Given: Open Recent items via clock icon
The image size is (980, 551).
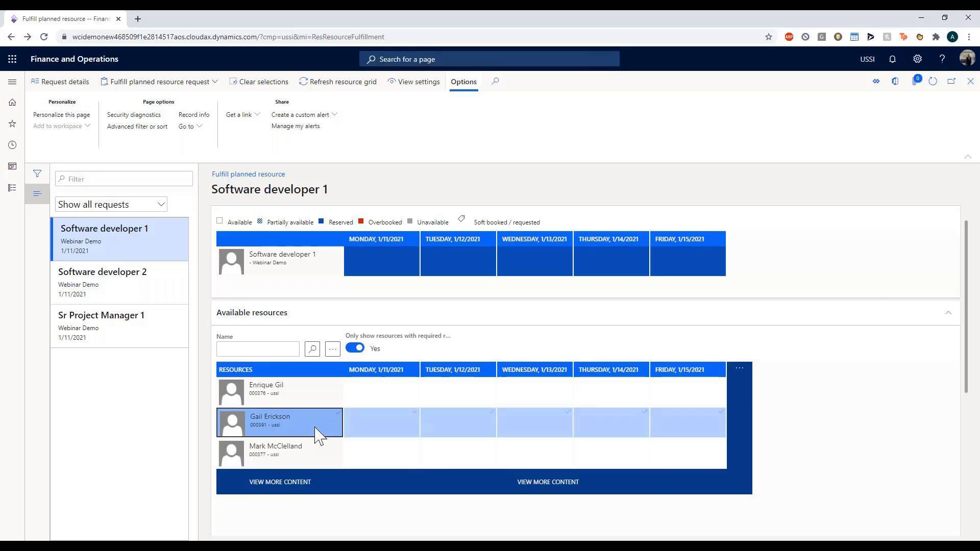Looking at the screenshot, I should [12, 145].
